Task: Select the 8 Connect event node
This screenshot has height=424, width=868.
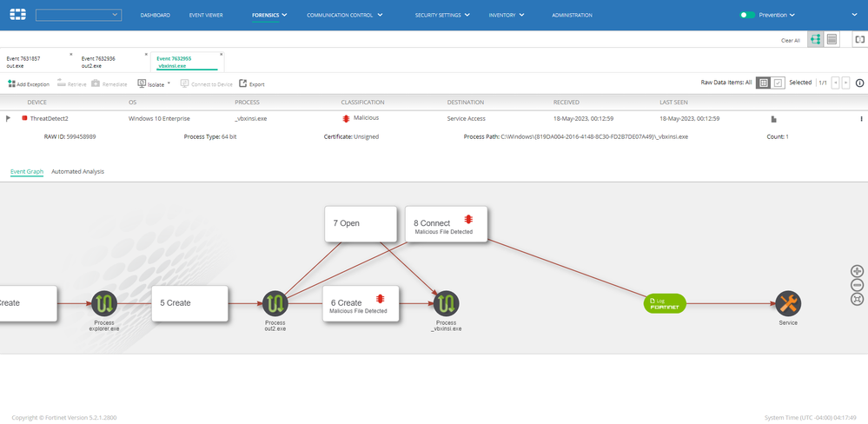Action: [x=447, y=223]
